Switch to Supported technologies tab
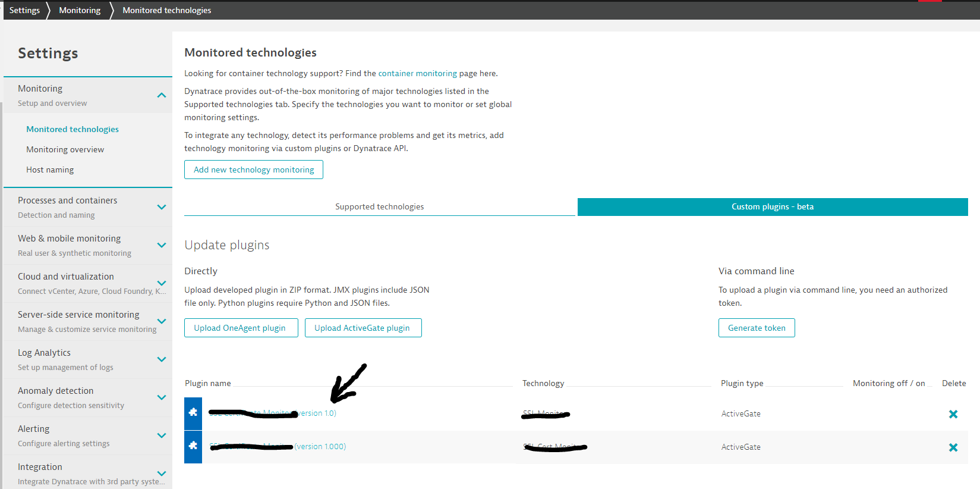 coord(379,206)
